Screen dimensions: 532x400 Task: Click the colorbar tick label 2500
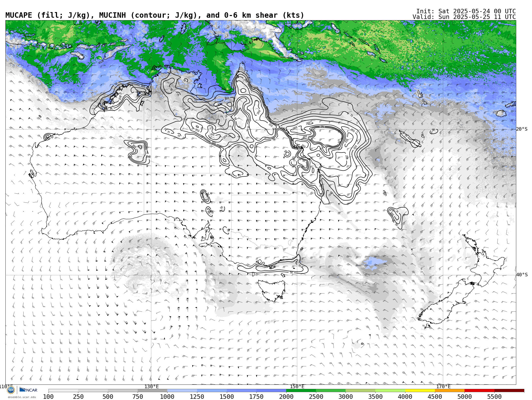pyautogui.click(x=316, y=397)
